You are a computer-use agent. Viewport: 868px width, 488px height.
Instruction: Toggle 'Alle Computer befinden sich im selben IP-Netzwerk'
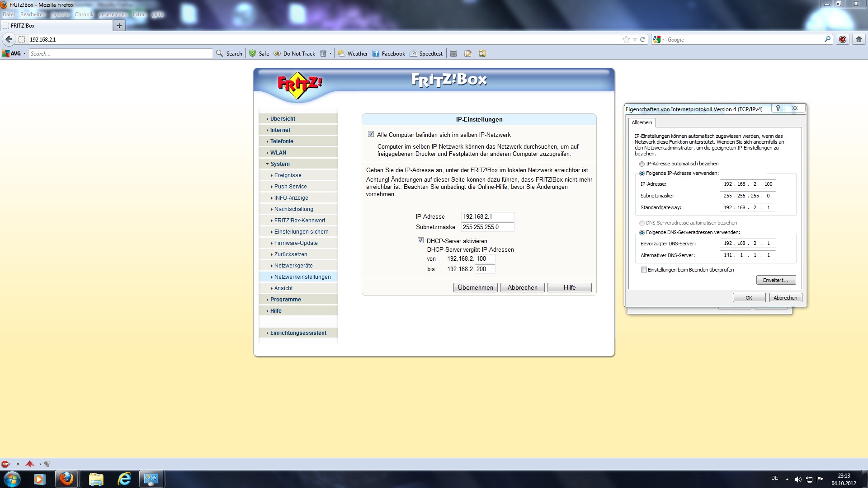click(371, 134)
